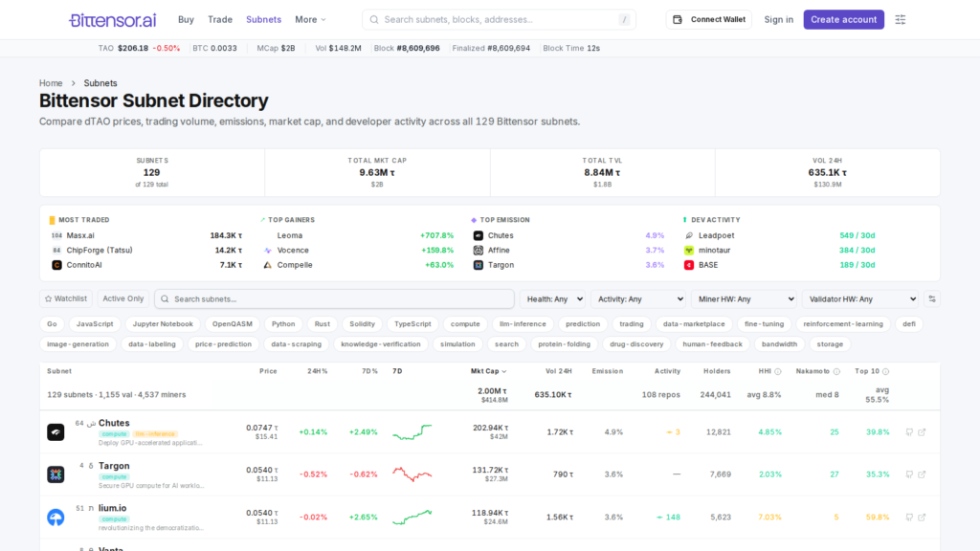Go to Home breadcrumb
Viewport: 980px width, 551px height.
click(51, 83)
